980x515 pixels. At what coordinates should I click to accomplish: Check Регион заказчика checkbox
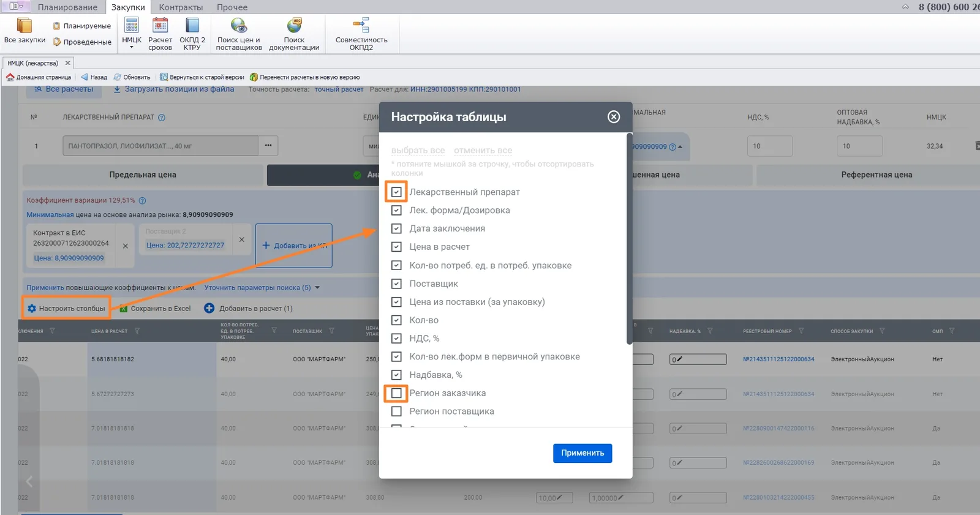click(396, 393)
